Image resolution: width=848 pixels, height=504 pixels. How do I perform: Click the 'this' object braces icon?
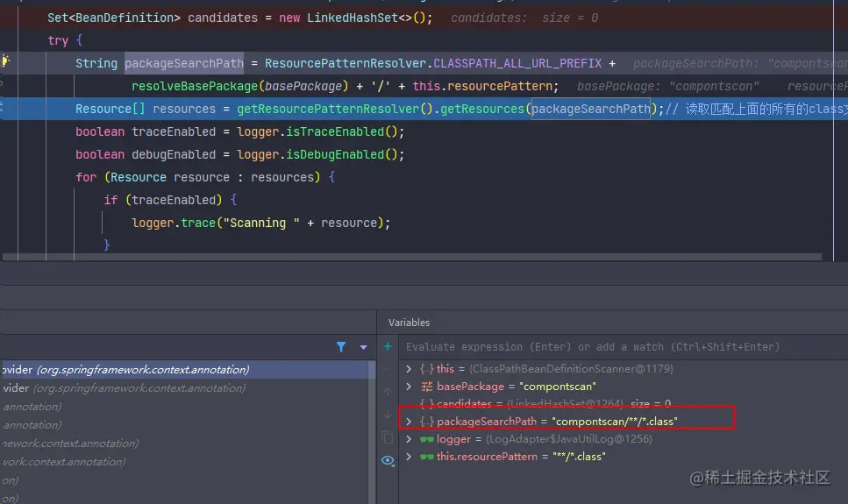click(427, 369)
